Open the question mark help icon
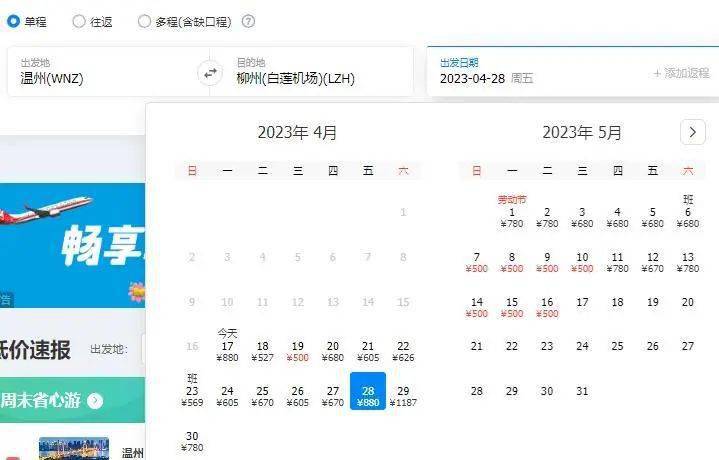 pos(248,21)
